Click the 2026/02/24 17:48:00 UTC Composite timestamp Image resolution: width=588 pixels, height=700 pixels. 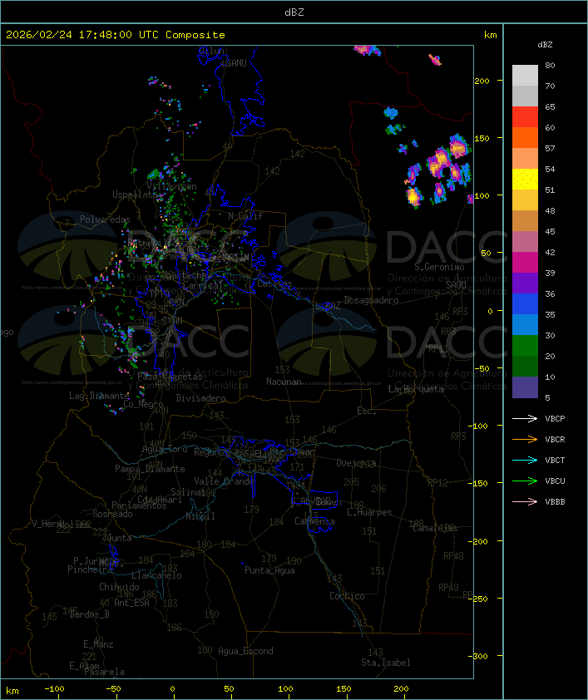[116, 35]
